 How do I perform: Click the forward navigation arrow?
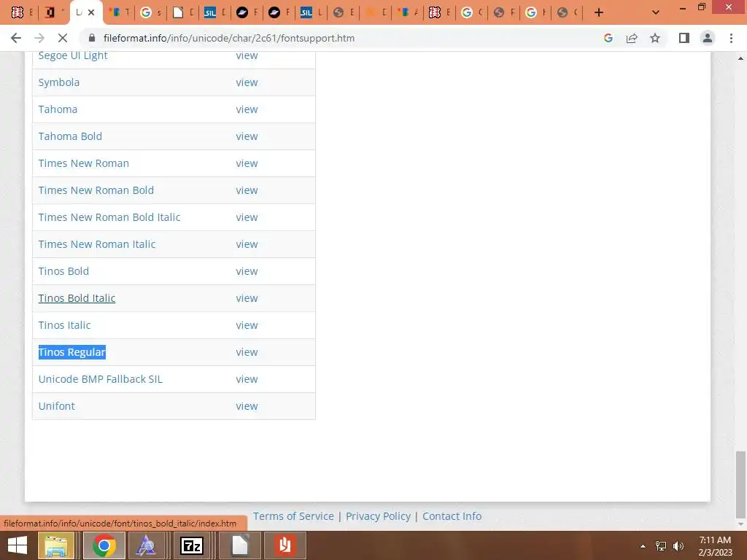click(x=39, y=38)
